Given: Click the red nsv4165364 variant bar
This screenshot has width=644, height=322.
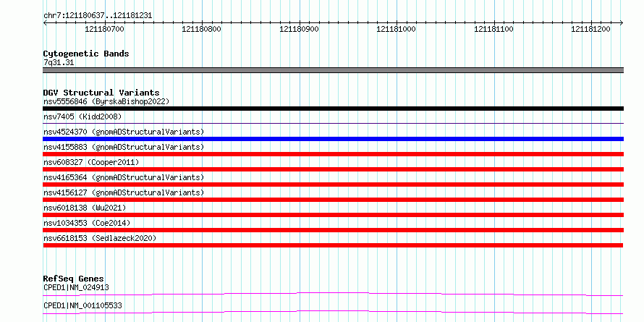Looking at the screenshot, I should click(333, 185).
